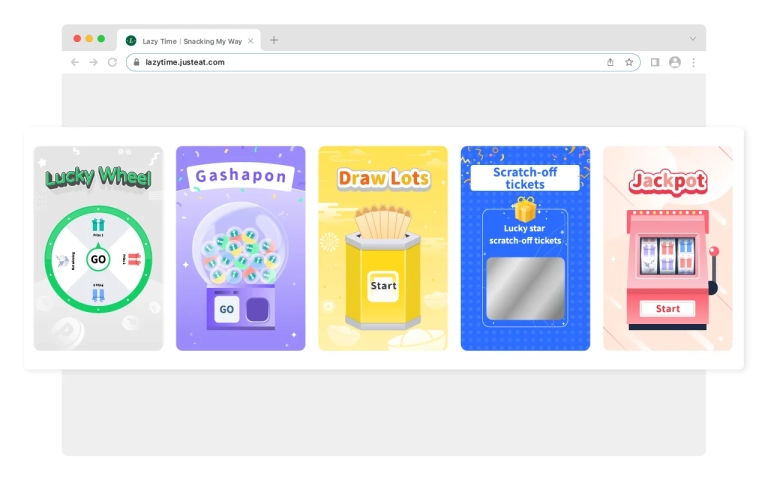Toggle the browser side panel icon
Screen dimensions: 768x480
coord(655,62)
